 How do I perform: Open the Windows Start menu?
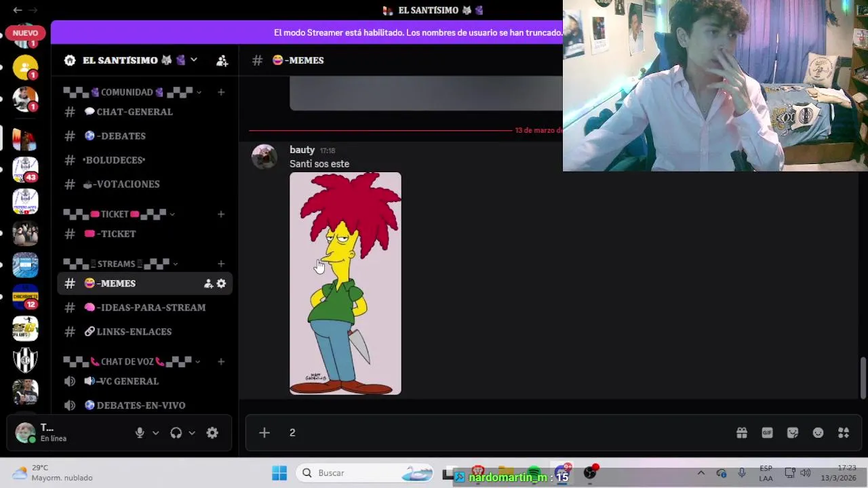pyautogui.click(x=279, y=473)
